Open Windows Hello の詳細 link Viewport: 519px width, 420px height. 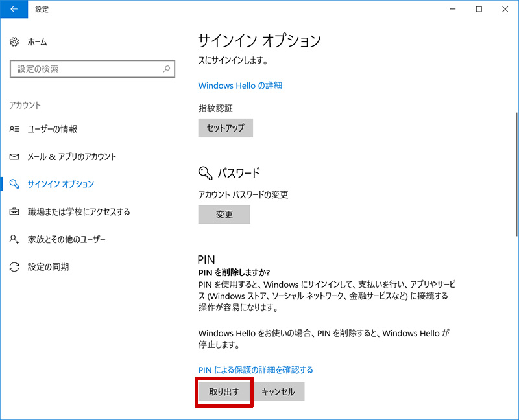point(240,86)
